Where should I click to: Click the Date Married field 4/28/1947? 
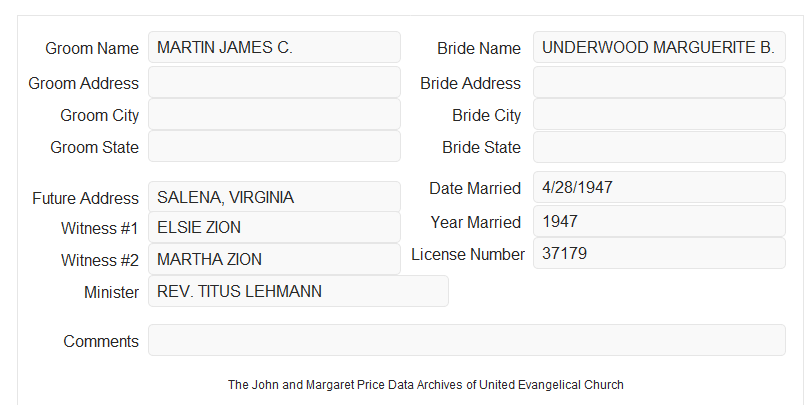click(659, 187)
